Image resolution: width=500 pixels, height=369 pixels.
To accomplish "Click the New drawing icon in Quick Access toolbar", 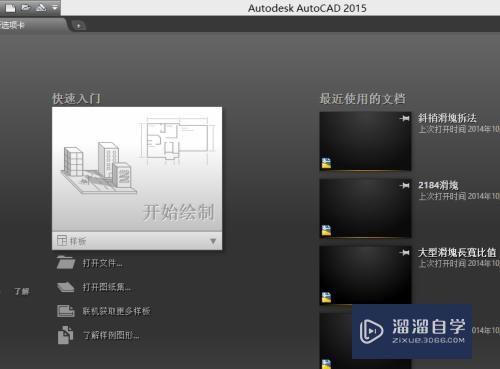I will [10, 7].
